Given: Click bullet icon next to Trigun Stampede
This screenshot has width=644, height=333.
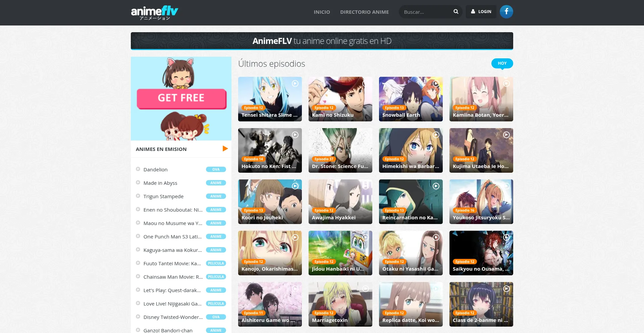Looking at the screenshot, I should (138, 196).
